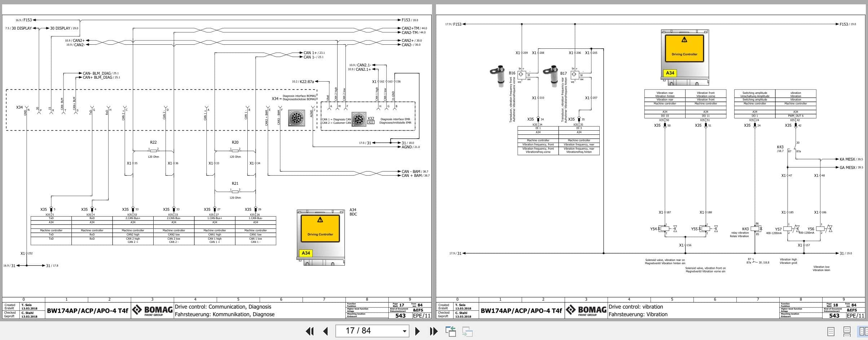Click 'Fahrsteuerung: Kommunikation, Diagnose' subtitle
This screenshot has height=340, width=868.
[225, 314]
